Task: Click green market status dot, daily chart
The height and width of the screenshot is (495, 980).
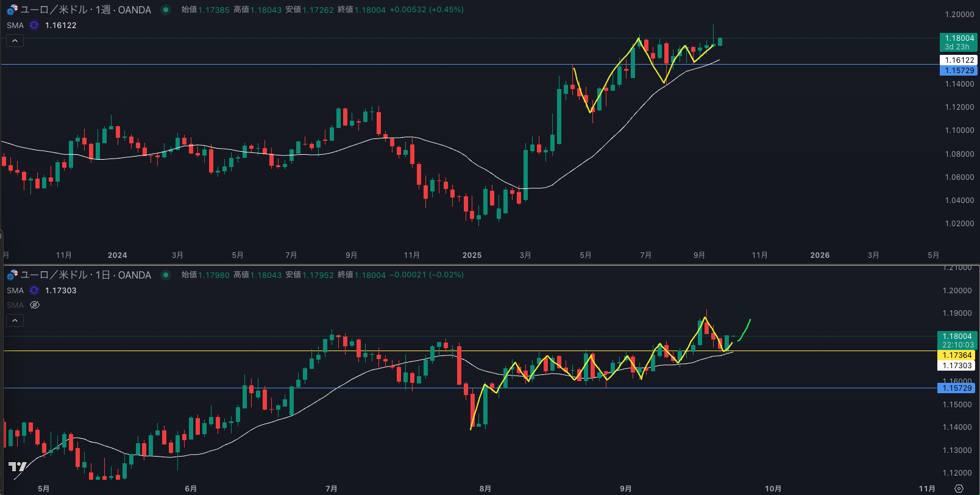Action: click(x=165, y=275)
